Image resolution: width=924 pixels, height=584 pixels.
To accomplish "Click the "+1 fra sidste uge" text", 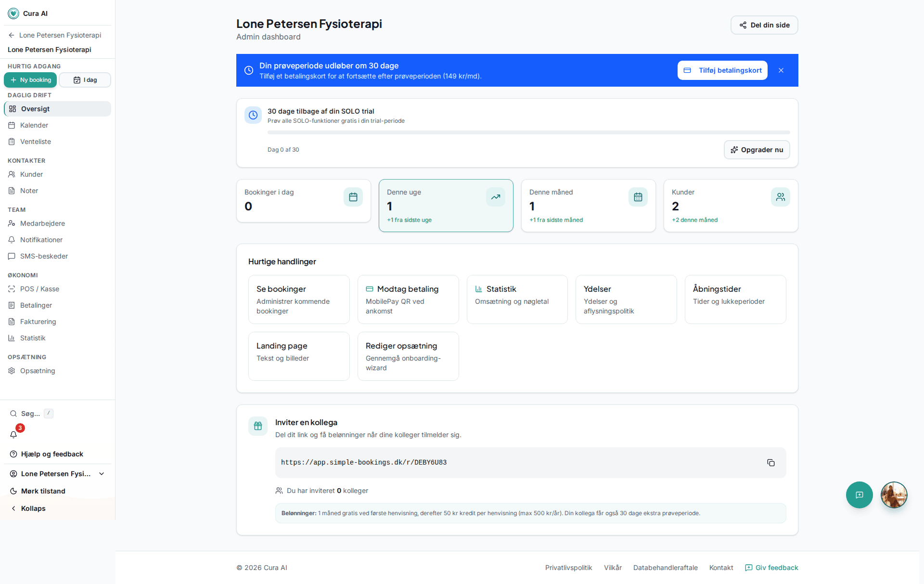I will tap(409, 220).
